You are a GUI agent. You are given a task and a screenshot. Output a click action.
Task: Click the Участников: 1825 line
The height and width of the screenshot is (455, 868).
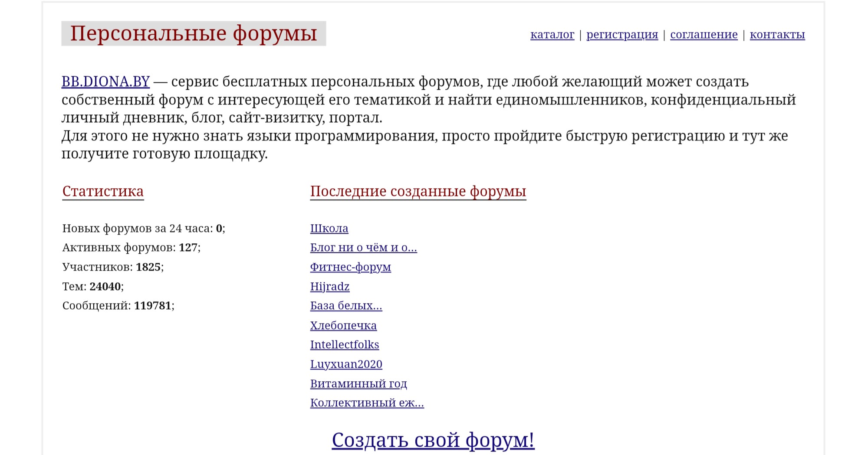pos(113,267)
